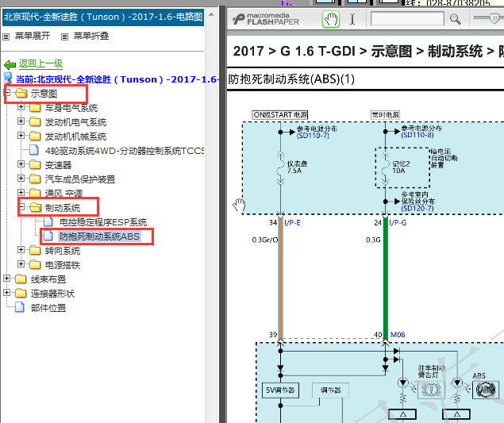
Task: Expand the 通风 空调 folder
Action: [x=21, y=193]
